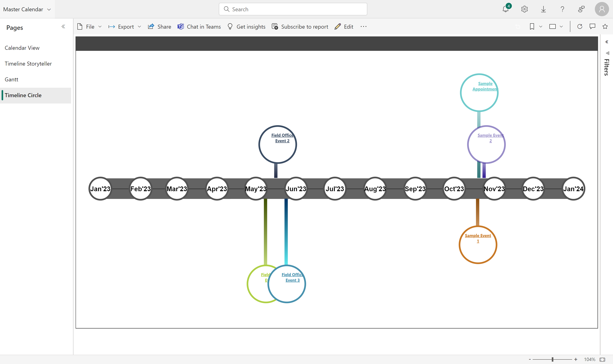The image size is (613, 364).
Task: Select the May'23 timeline marker
Action: click(256, 189)
